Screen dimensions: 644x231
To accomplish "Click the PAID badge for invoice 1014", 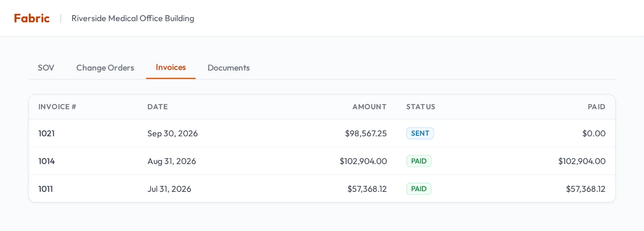I will [419, 161].
